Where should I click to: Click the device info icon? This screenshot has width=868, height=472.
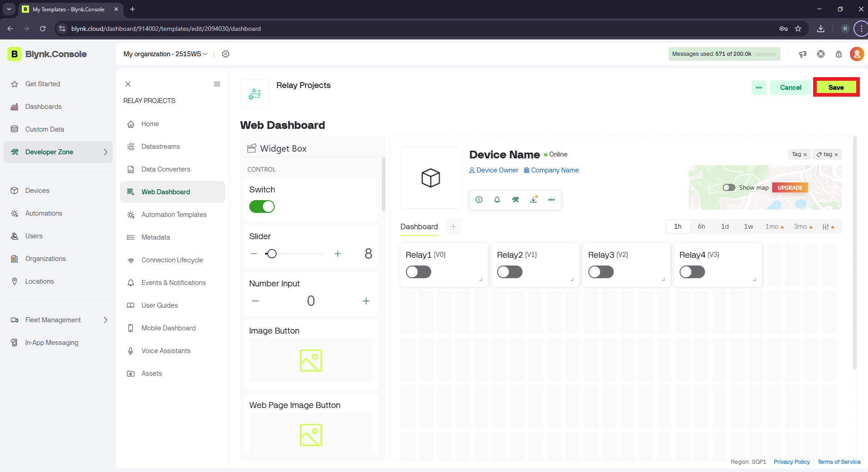tap(479, 200)
